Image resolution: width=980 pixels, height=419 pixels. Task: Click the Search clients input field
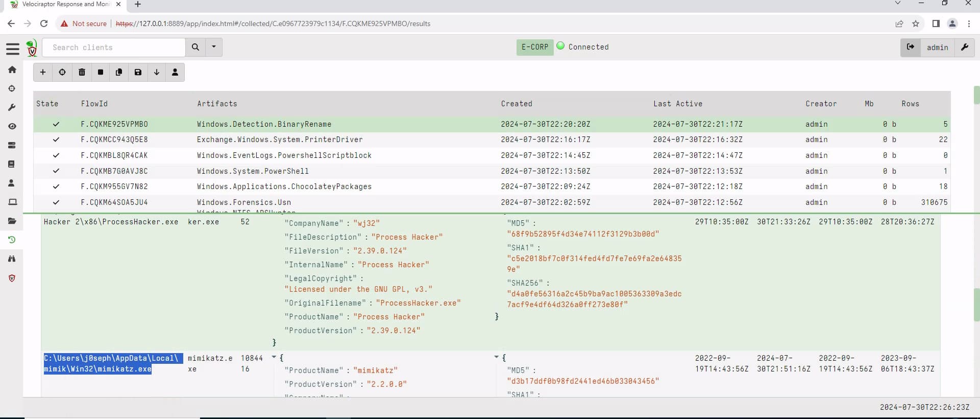(x=114, y=48)
